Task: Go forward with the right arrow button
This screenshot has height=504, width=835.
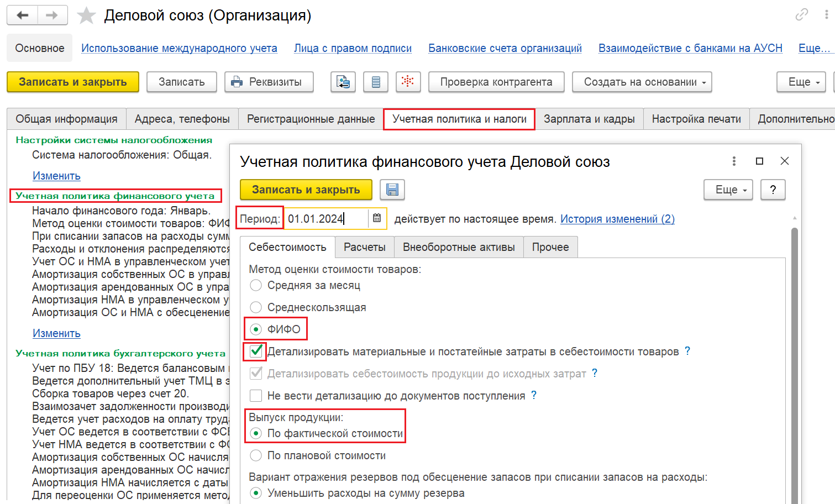Action: (52, 15)
